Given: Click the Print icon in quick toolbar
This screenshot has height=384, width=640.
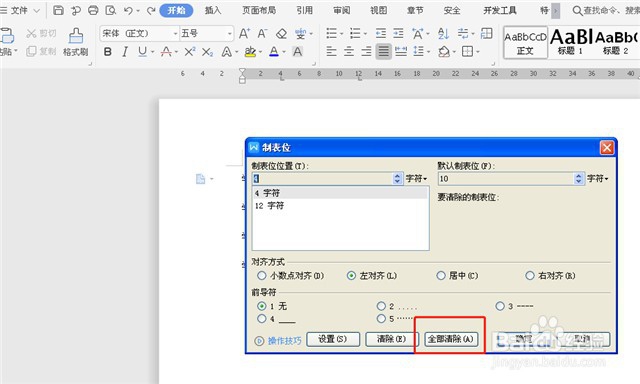Looking at the screenshot, I should tap(93, 10).
